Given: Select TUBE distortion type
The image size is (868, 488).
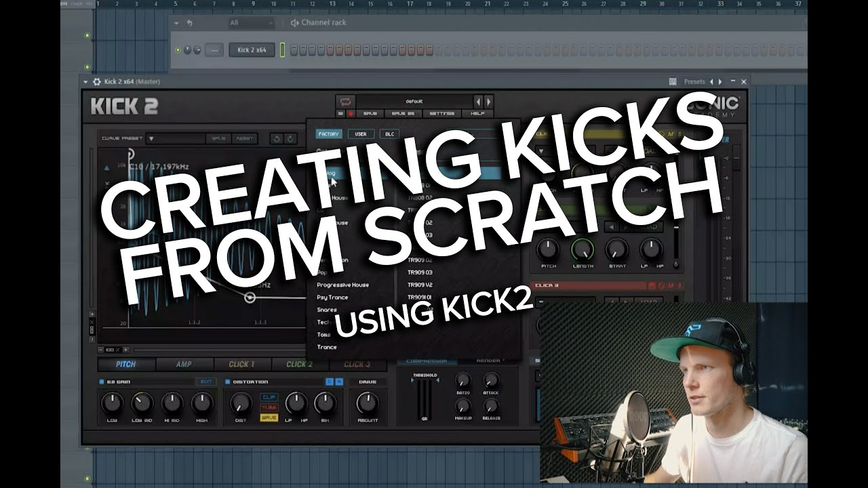Looking at the screenshot, I should pyautogui.click(x=269, y=407).
